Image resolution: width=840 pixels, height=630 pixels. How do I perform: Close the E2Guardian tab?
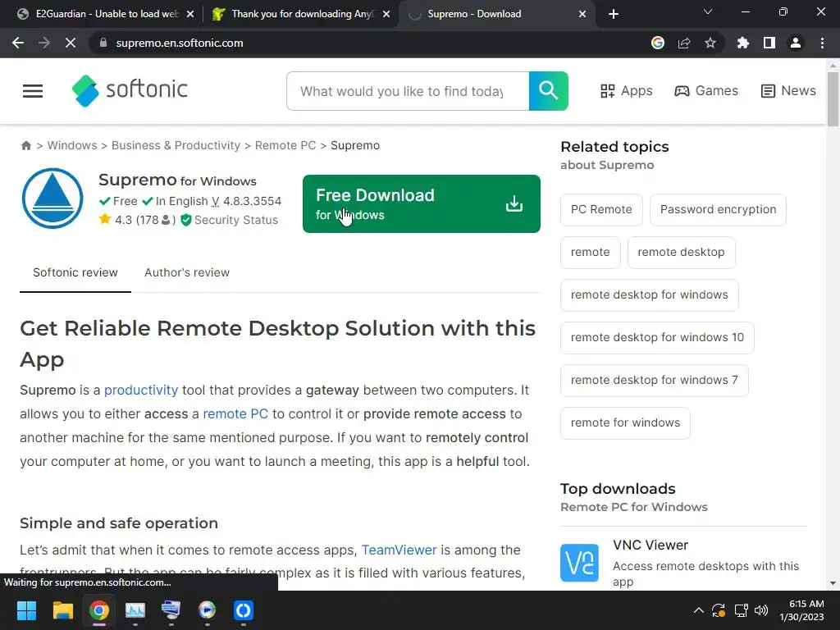(190, 15)
